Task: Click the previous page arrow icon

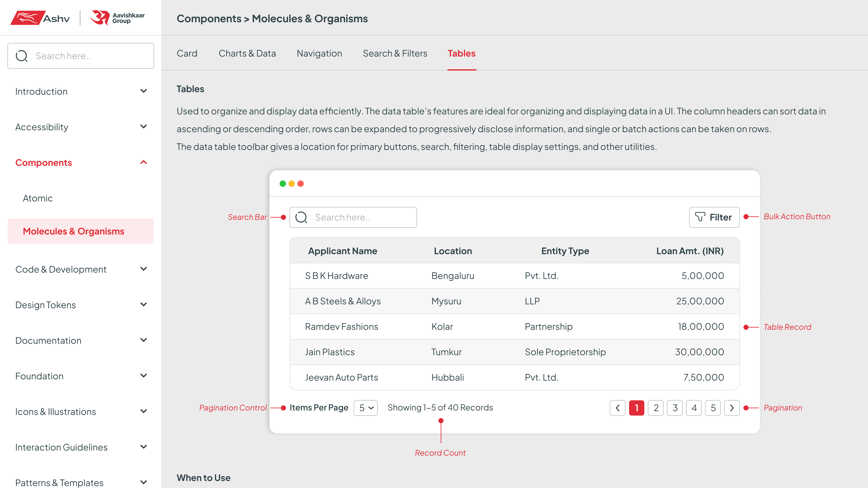Action: click(x=617, y=408)
